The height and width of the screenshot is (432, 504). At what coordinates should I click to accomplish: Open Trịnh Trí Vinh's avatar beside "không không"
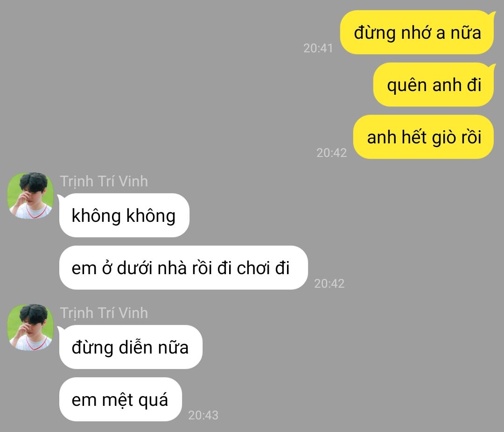(x=30, y=196)
